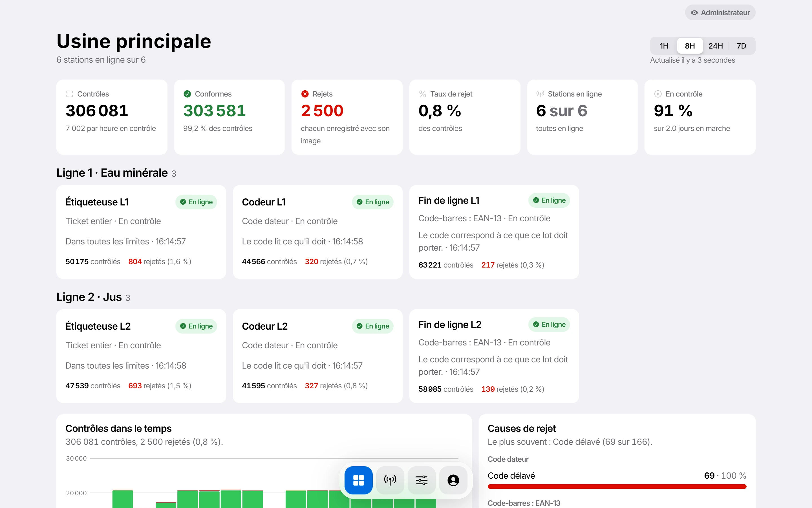Viewport: 812px width, 508px height.
Task: Click the Contrôles value 306 081
Action: [x=97, y=111]
